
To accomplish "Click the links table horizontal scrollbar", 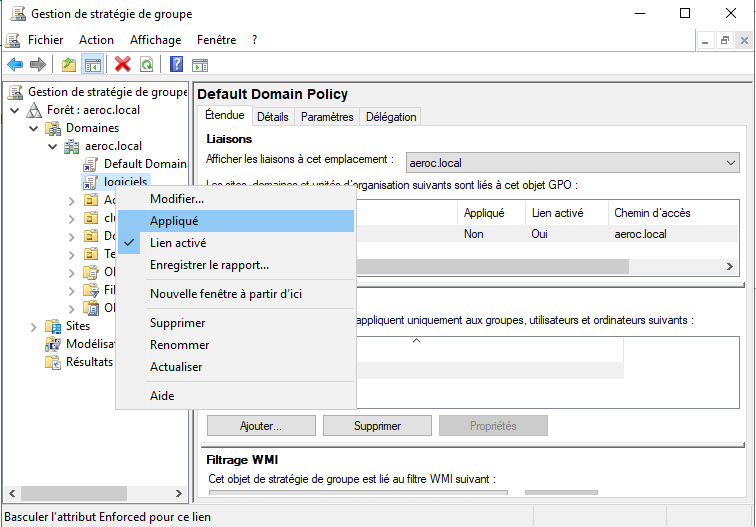I will click(490, 267).
